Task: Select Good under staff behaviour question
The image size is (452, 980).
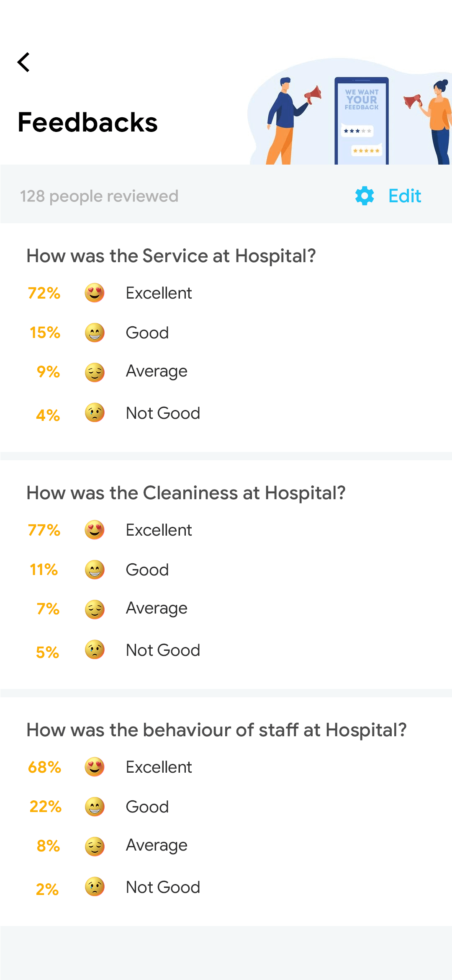Action: click(x=147, y=807)
